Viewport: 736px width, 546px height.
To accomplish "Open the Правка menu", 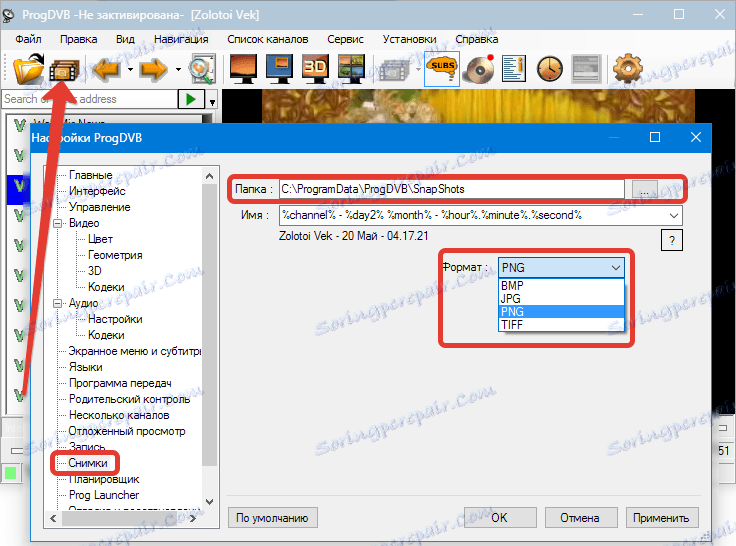I will click(78, 39).
